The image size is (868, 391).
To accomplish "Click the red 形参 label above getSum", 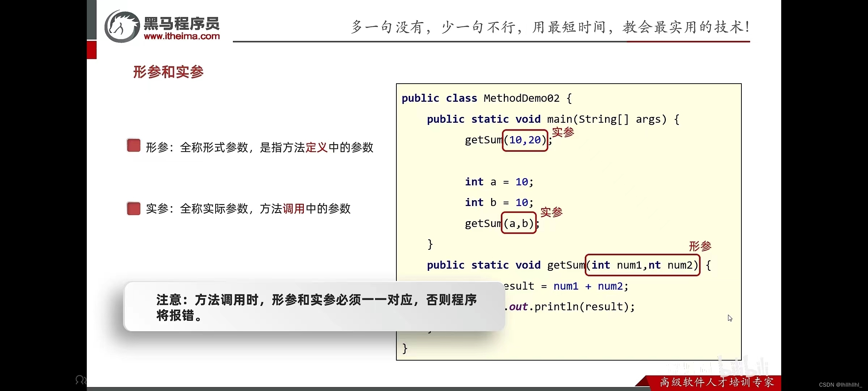I will 700,246.
